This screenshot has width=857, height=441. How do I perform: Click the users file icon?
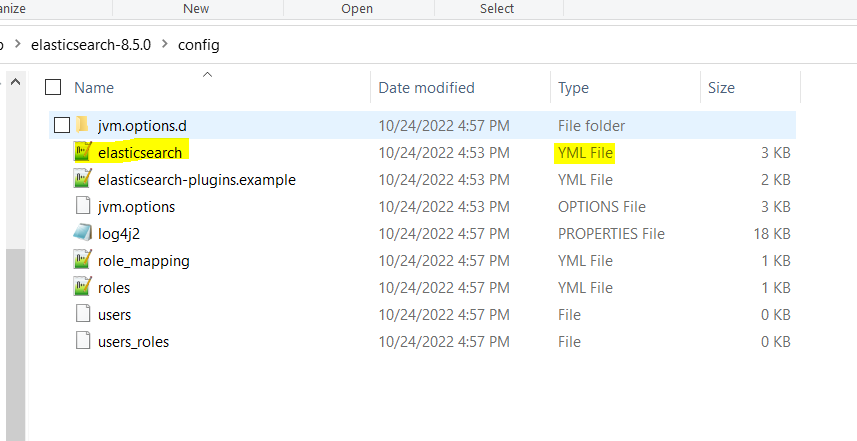tap(83, 314)
